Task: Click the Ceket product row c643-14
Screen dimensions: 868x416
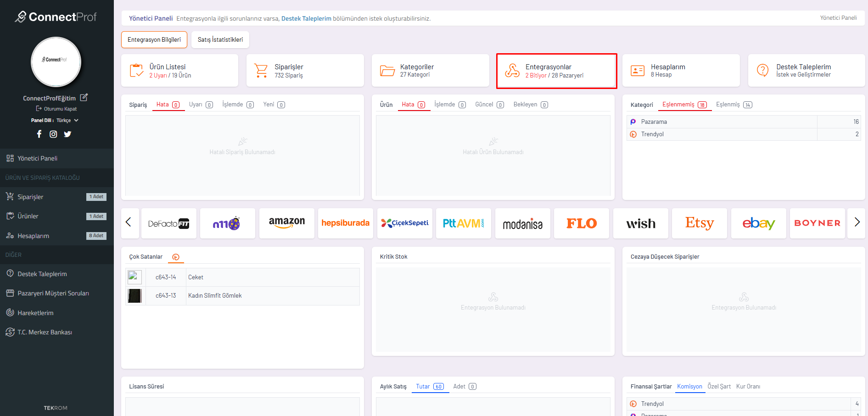Action: point(242,277)
